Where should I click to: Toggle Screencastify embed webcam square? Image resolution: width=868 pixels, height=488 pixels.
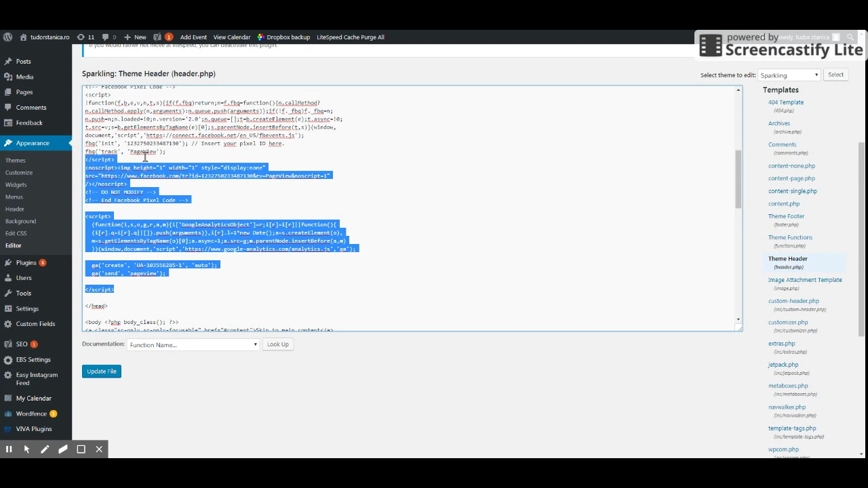81,449
